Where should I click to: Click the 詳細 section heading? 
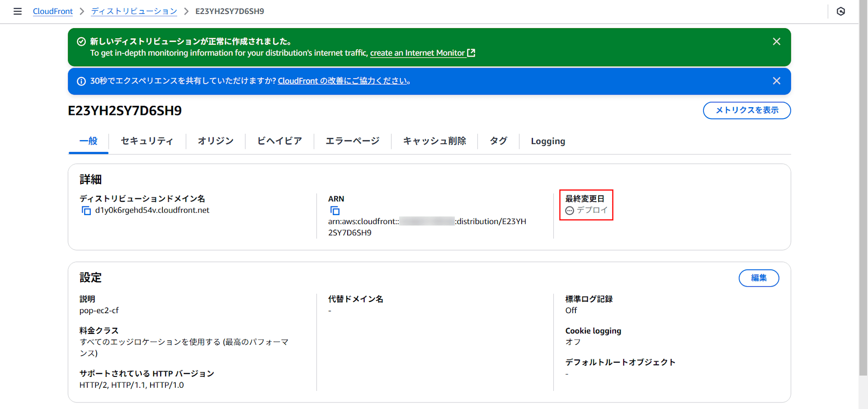pyautogui.click(x=90, y=180)
